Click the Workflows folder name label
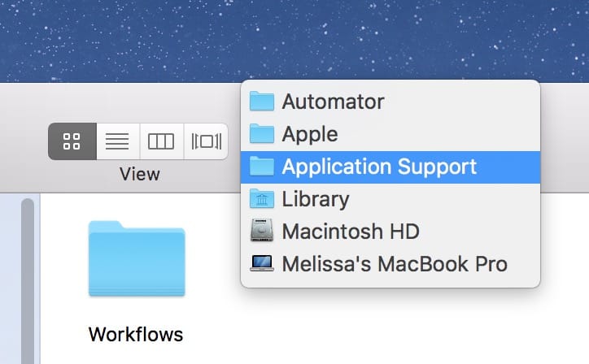Image resolution: width=589 pixels, height=364 pixels. point(135,334)
